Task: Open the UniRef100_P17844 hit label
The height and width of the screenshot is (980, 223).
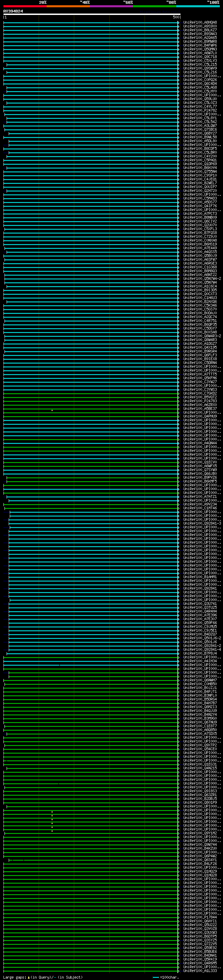Action: tap(200, 917)
